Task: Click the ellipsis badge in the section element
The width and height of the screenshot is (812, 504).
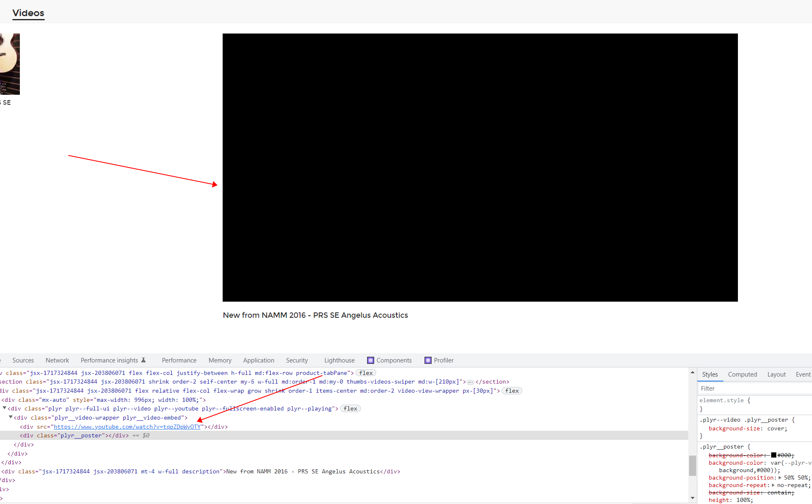Action: (471, 382)
